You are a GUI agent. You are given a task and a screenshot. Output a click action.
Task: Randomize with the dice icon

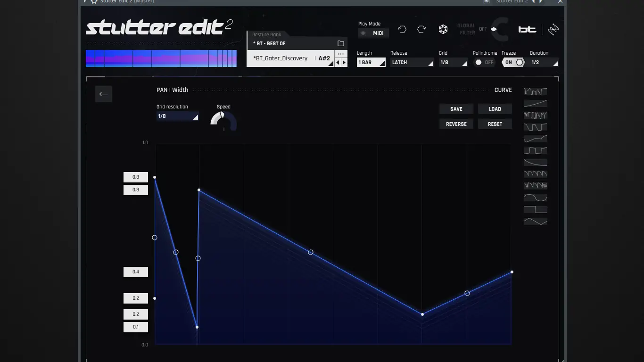(443, 29)
